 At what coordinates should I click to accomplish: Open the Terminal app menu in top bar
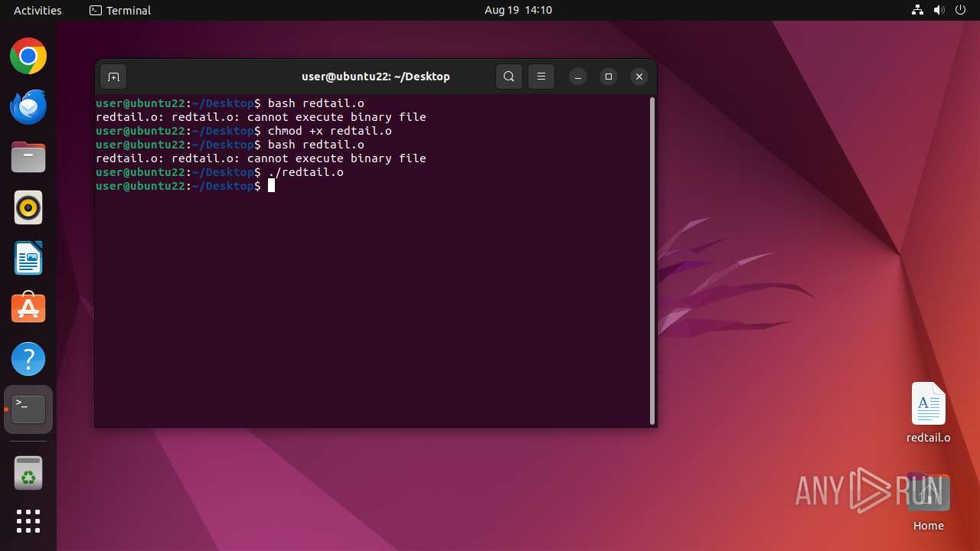[x=120, y=10]
